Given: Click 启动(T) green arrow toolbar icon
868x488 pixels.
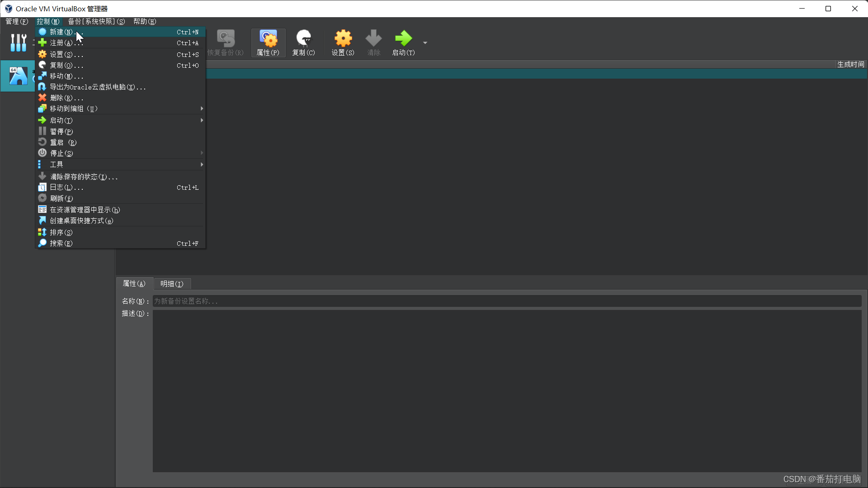Looking at the screenshot, I should coord(403,43).
